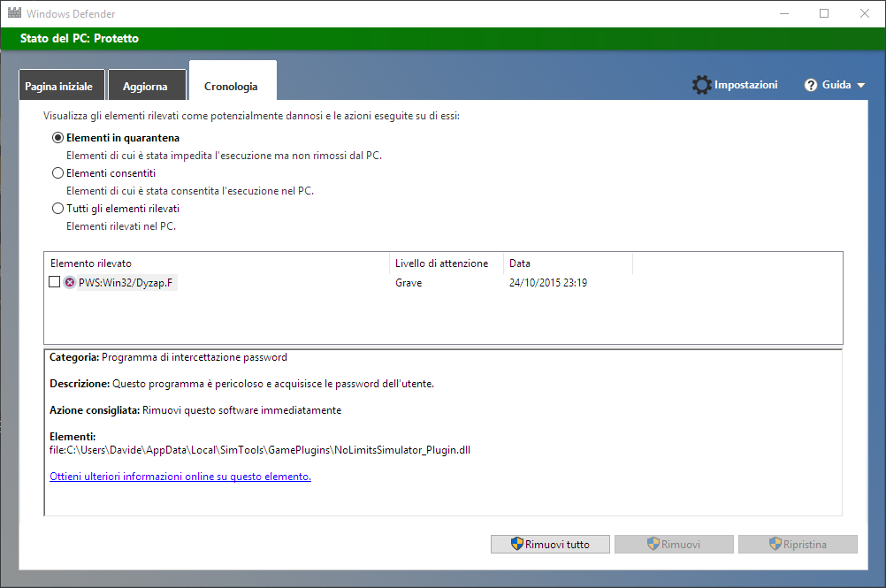This screenshot has height=588, width=886.
Task: Expand the Guida dropdown arrow
Action: coord(861,85)
